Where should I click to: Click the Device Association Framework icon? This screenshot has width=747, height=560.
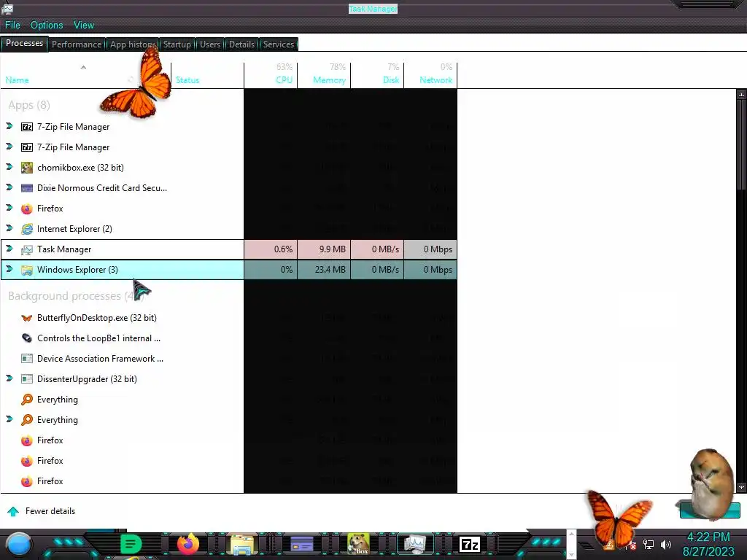click(x=27, y=359)
